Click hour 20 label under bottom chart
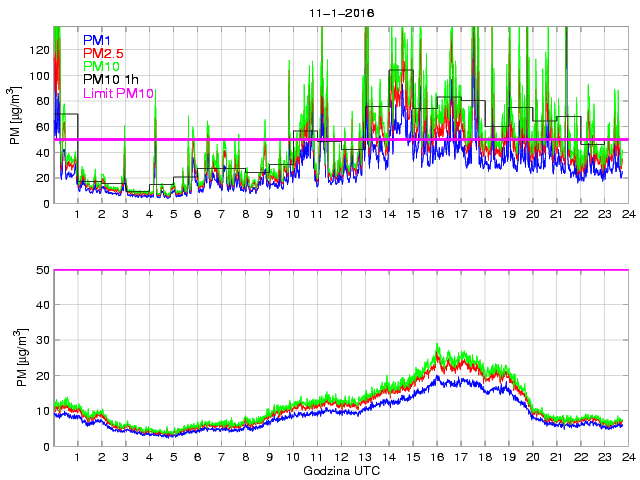Viewport: 640px width, 480px height. [x=533, y=457]
